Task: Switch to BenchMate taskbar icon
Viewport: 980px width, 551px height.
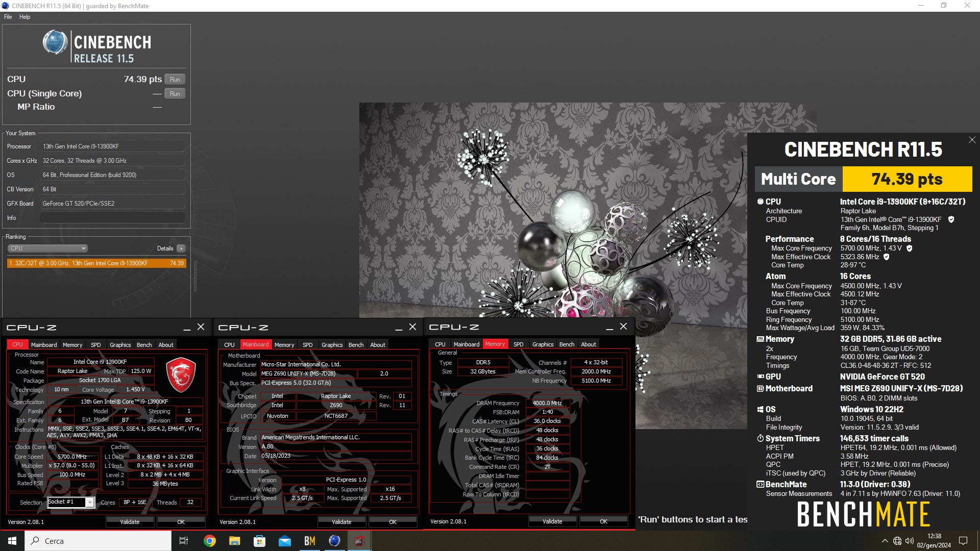Action: click(x=310, y=541)
